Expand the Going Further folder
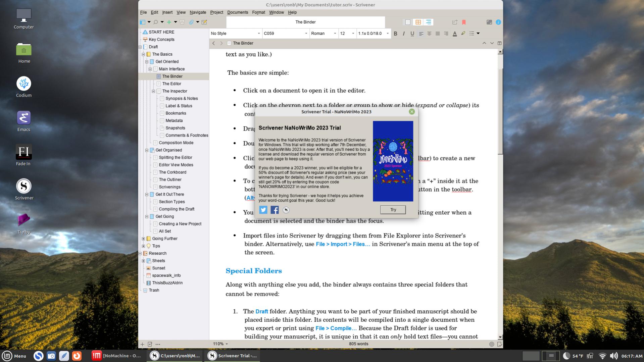644x362 pixels. tap(144, 239)
